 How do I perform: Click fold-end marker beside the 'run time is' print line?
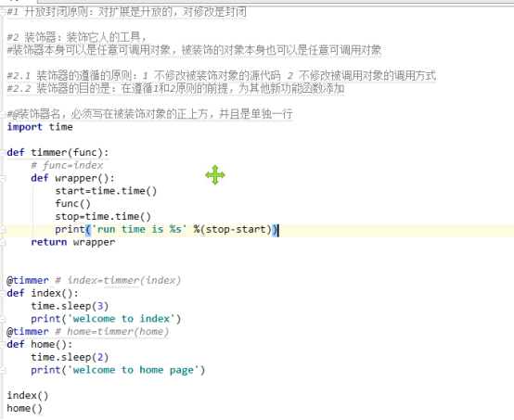[x=3, y=229]
